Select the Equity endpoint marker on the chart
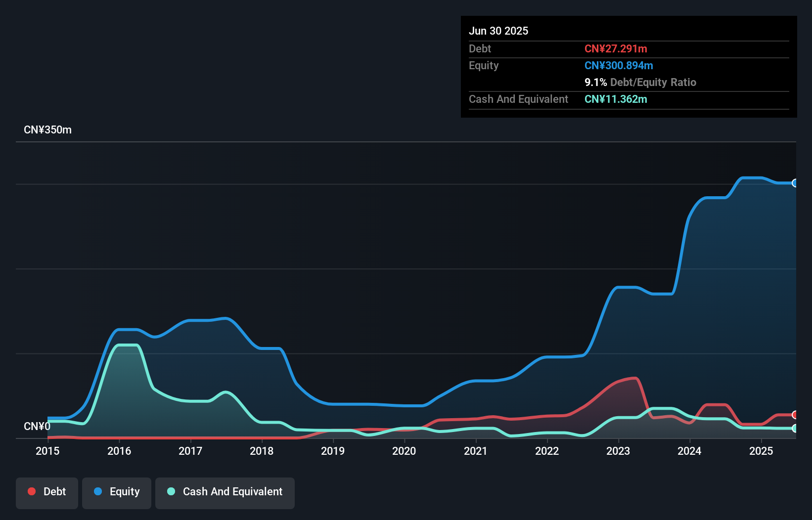The height and width of the screenshot is (520, 812). (x=795, y=183)
